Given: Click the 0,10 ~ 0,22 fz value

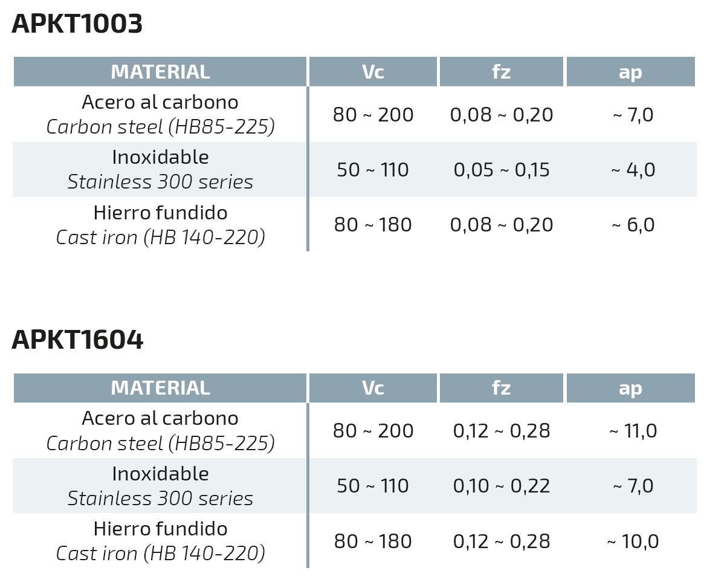Looking at the screenshot, I should 501,486.
